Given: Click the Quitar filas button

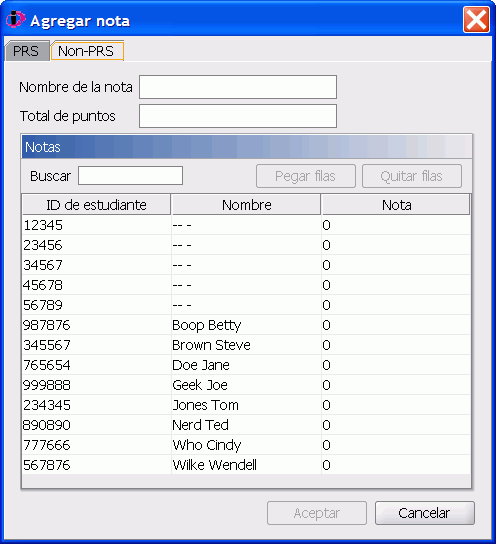Looking at the screenshot, I should (412, 176).
